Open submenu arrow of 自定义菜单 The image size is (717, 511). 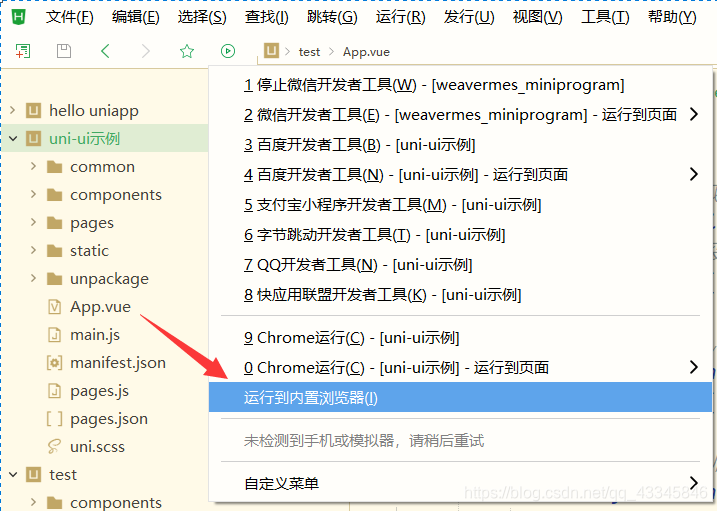694,483
